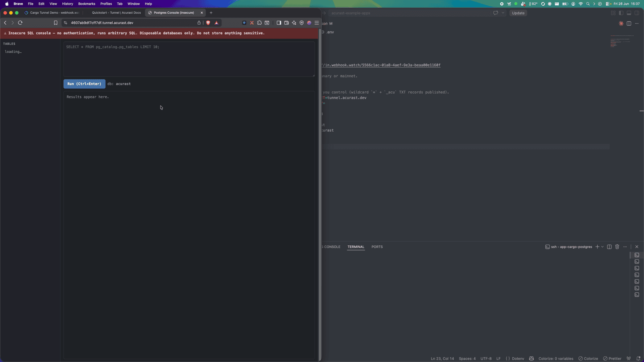Open the Bookmarks menu
644x362 pixels.
click(87, 4)
